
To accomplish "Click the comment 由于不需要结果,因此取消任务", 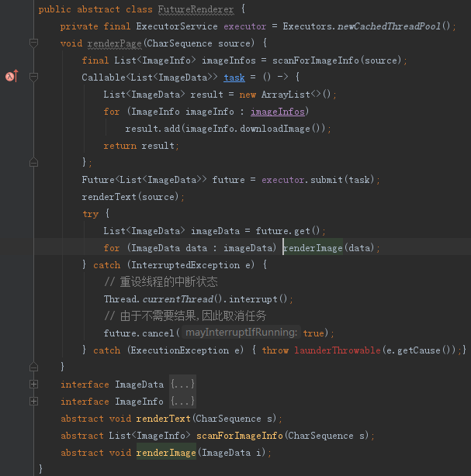I will tap(185, 316).
